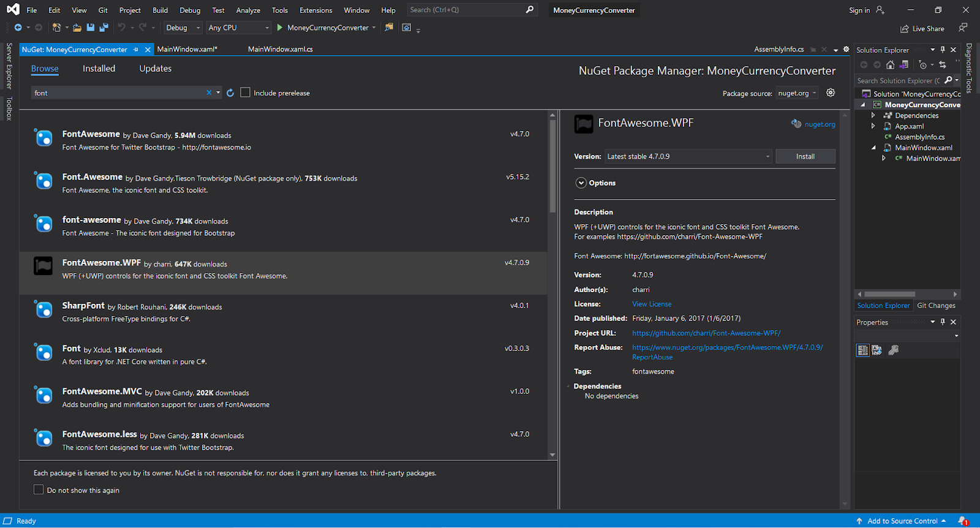Switch to the Installed tab
980x528 pixels.
point(99,69)
